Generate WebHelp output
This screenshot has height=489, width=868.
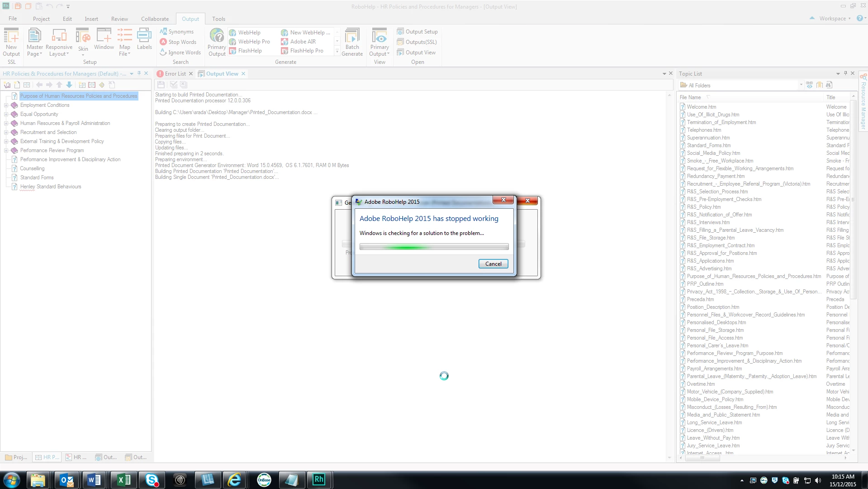tap(245, 33)
